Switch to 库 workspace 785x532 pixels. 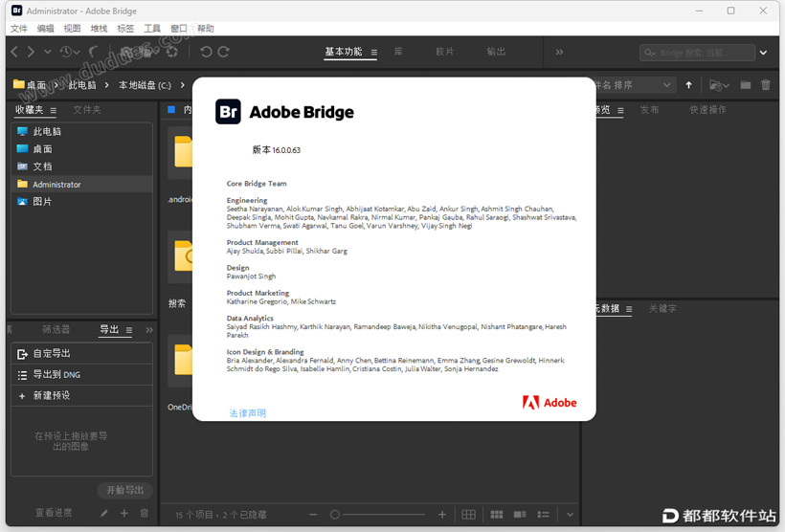tap(398, 52)
